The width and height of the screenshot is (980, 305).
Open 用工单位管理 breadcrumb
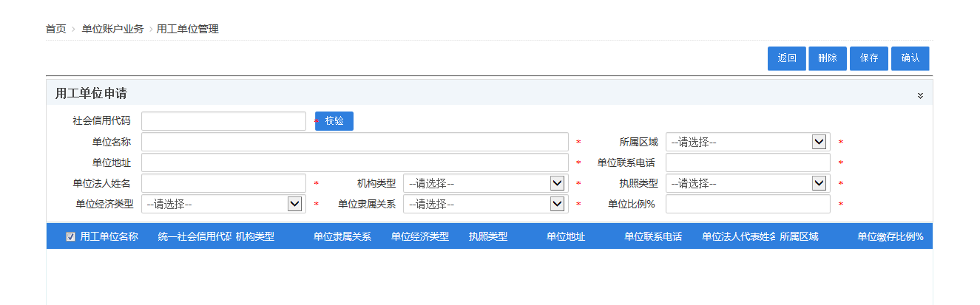188,29
